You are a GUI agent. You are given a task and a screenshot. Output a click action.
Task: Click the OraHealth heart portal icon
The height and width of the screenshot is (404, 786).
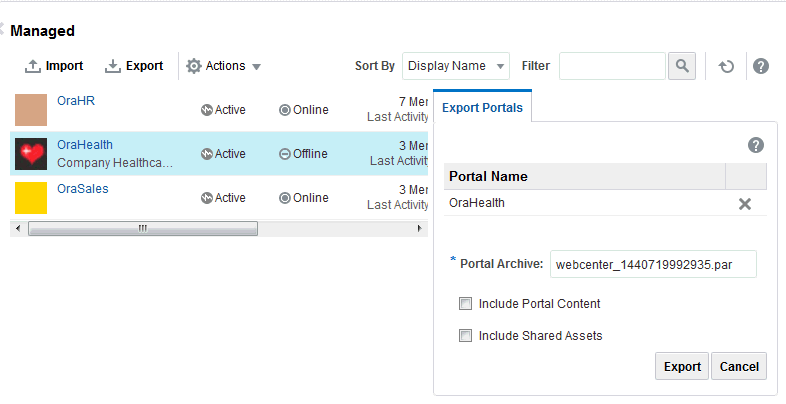31,154
